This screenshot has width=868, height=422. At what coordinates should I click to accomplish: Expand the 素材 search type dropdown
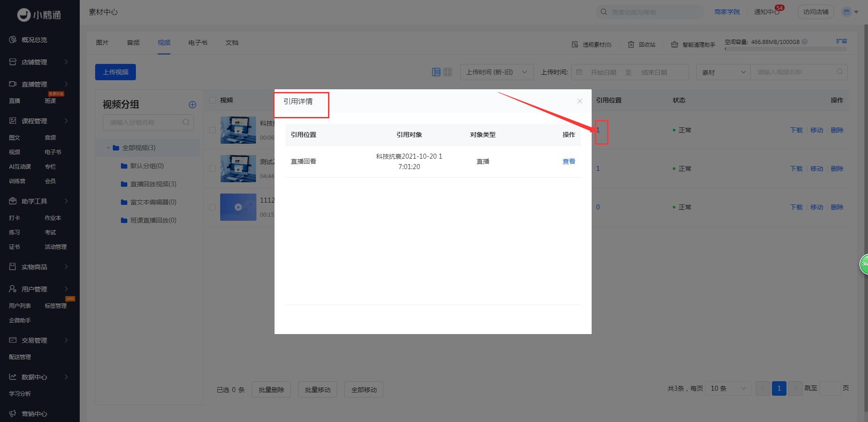[723, 72]
